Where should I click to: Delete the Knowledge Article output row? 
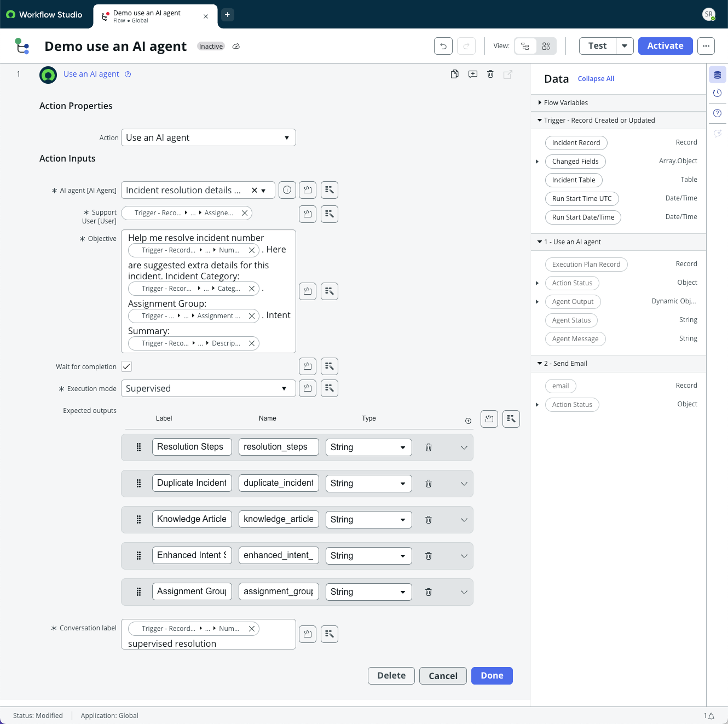point(429,520)
